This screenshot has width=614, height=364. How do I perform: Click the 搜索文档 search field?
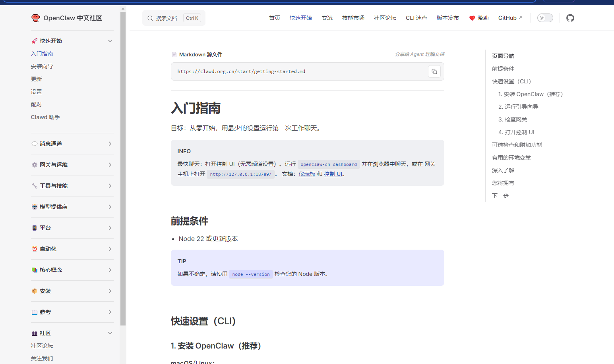(174, 18)
